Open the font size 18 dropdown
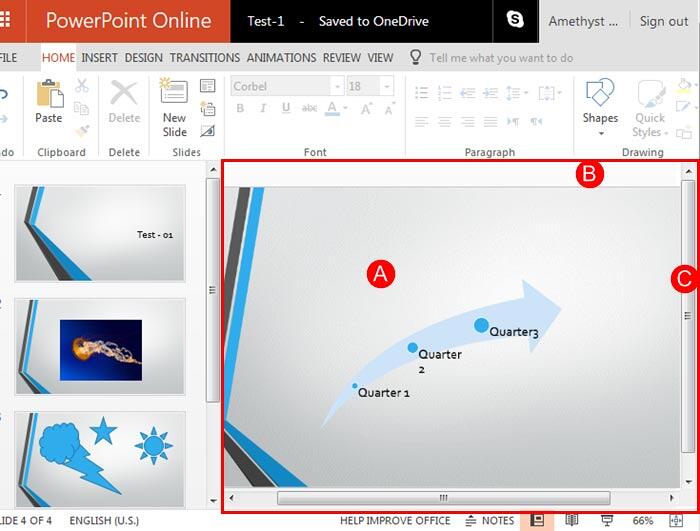Image resolution: width=700 pixels, height=531 pixels. click(387, 86)
